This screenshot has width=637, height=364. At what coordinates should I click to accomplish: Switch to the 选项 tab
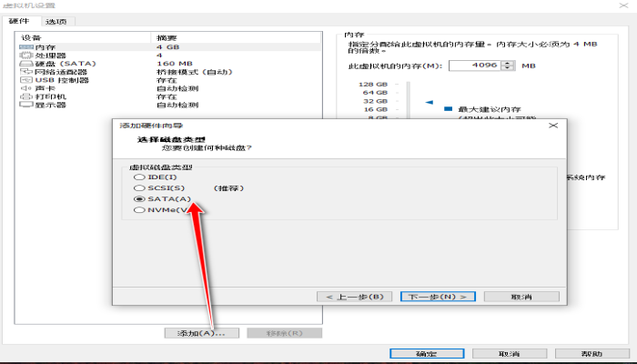click(56, 22)
